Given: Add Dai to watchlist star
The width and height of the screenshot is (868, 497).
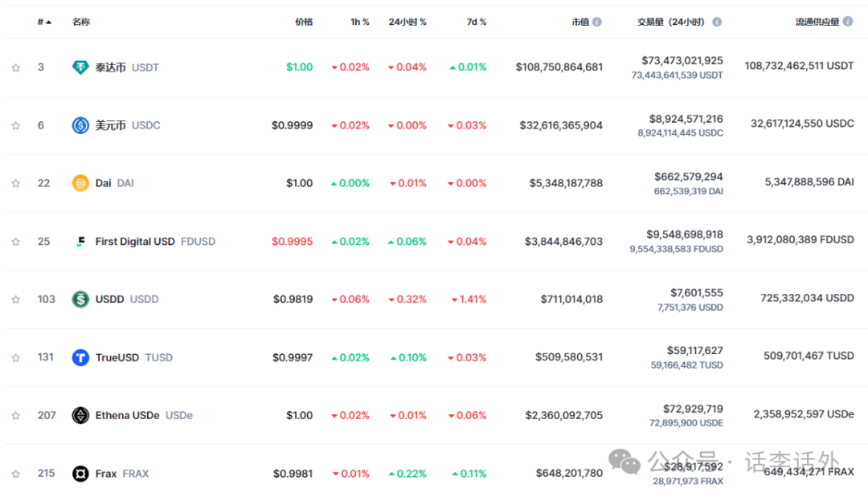Looking at the screenshot, I should point(15,184).
